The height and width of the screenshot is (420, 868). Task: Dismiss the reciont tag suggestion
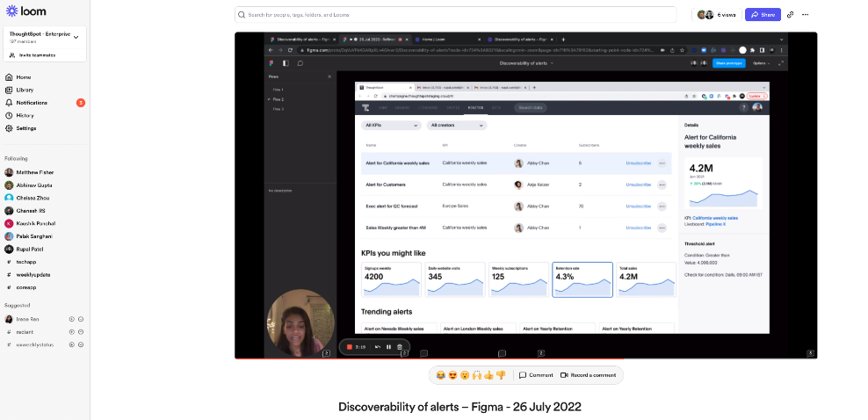pos(81,332)
